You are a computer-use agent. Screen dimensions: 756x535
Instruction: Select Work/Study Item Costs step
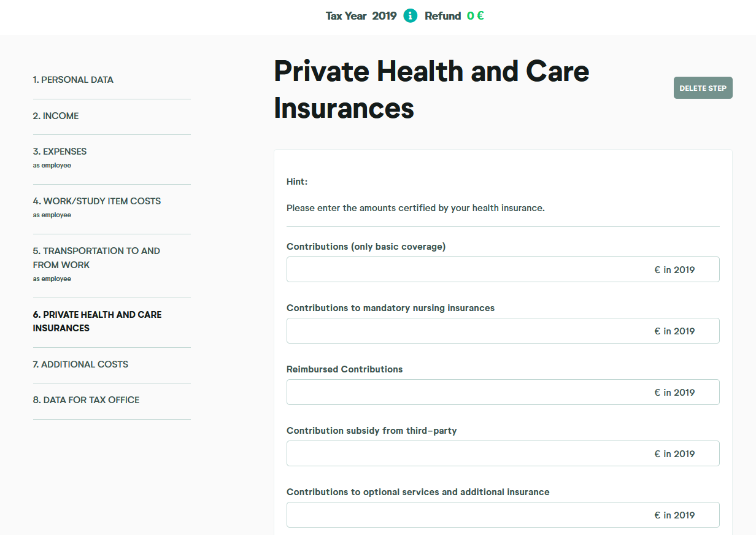(x=97, y=207)
